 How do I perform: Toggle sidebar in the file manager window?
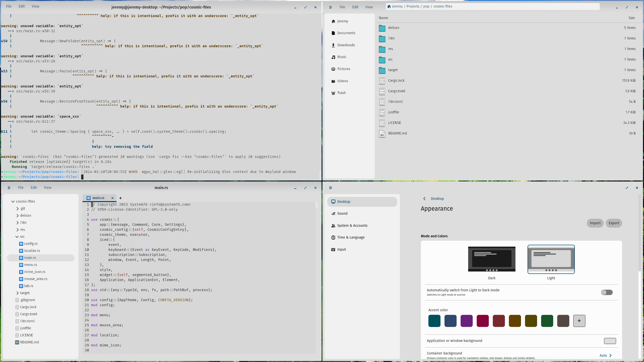[x=331, y=7]
